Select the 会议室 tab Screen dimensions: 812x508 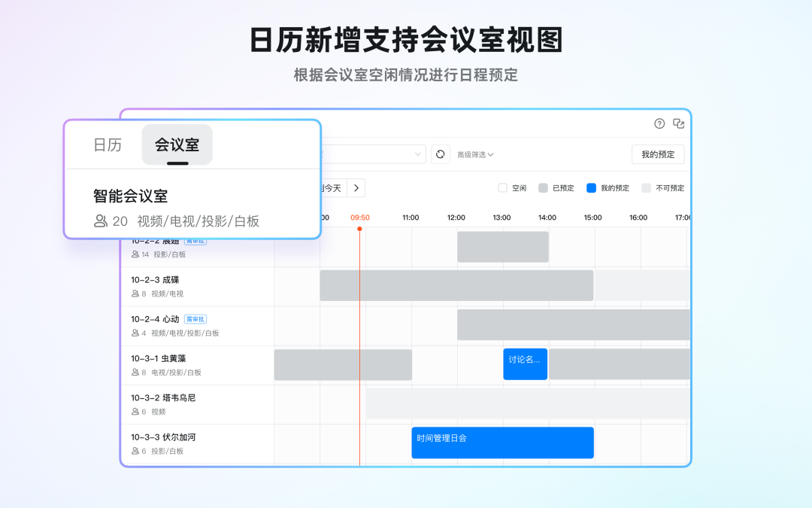click(177, 145)
